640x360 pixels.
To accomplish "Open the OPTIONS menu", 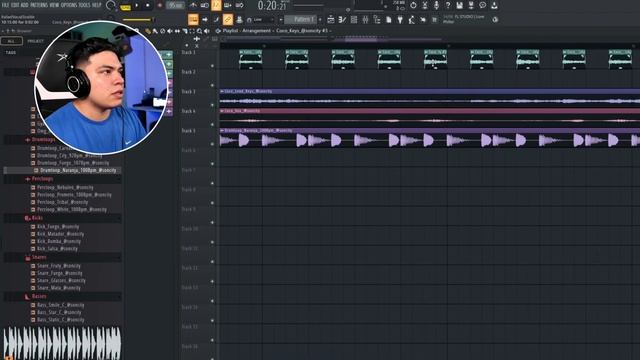I will (69, 5).
